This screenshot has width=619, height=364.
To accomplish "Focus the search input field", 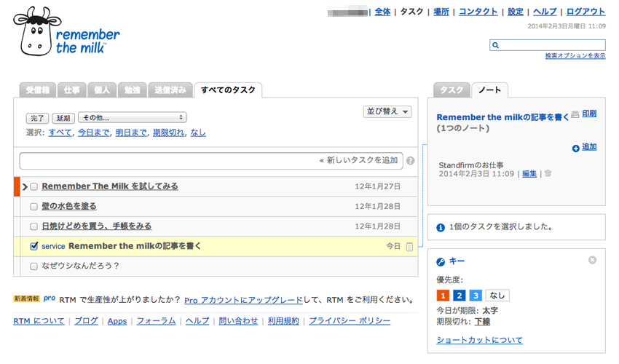I will 548,45.
